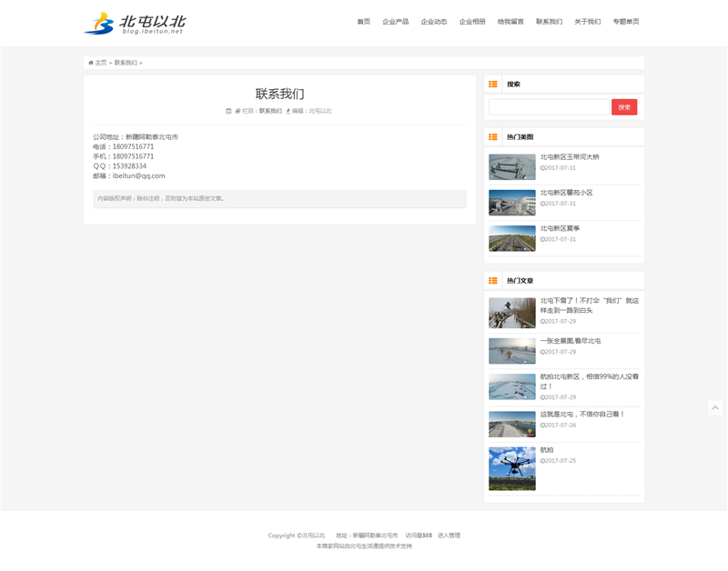
Task: Click the scroll-to-top arrow button
Action: (x=715, y=408)
